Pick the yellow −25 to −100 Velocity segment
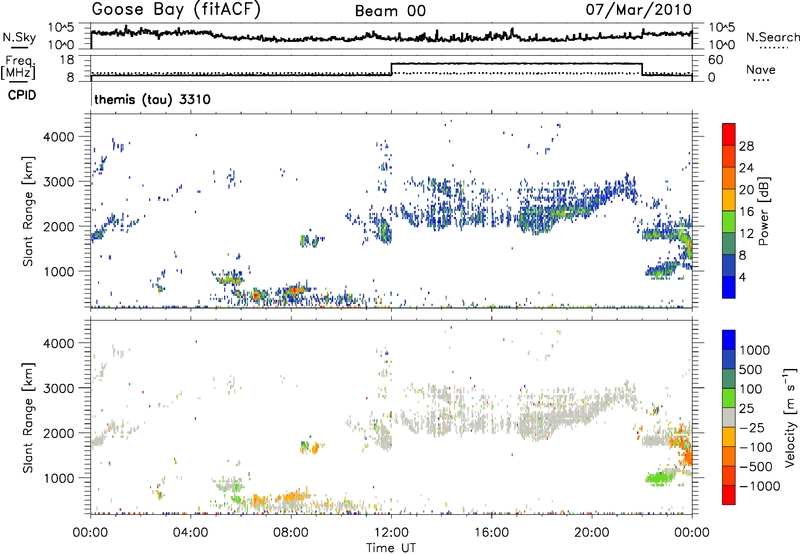The image size is (800, 554). point(729,436)
